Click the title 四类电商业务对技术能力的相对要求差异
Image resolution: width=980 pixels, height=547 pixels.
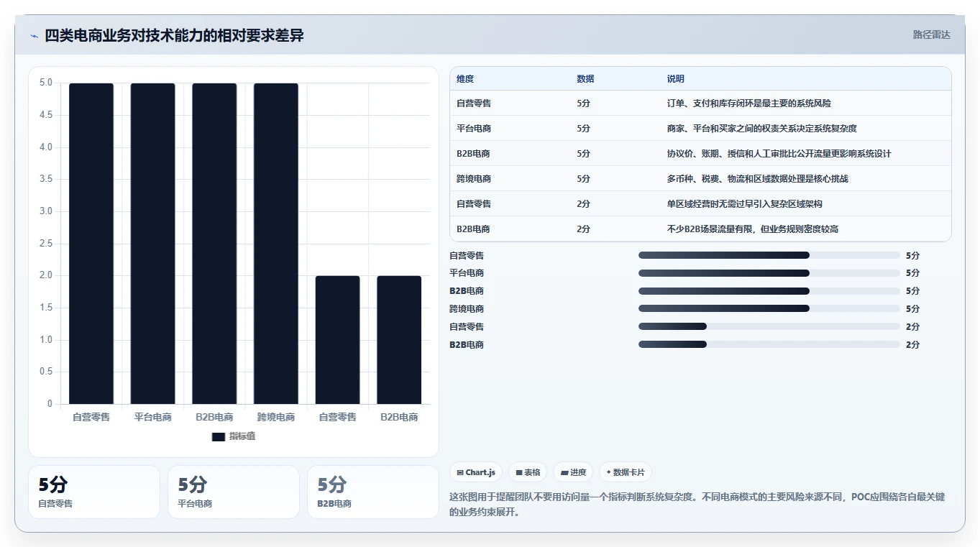174,35
